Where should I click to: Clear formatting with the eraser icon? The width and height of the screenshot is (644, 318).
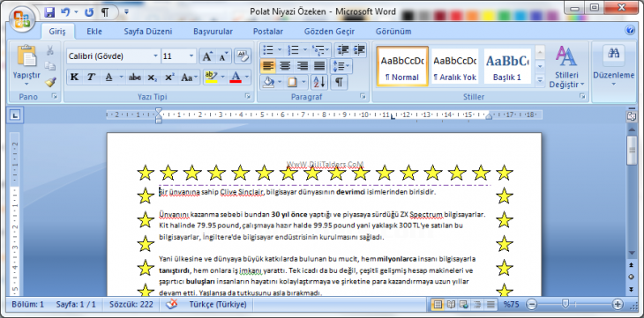pyautogui.click(x=243, y=56)
